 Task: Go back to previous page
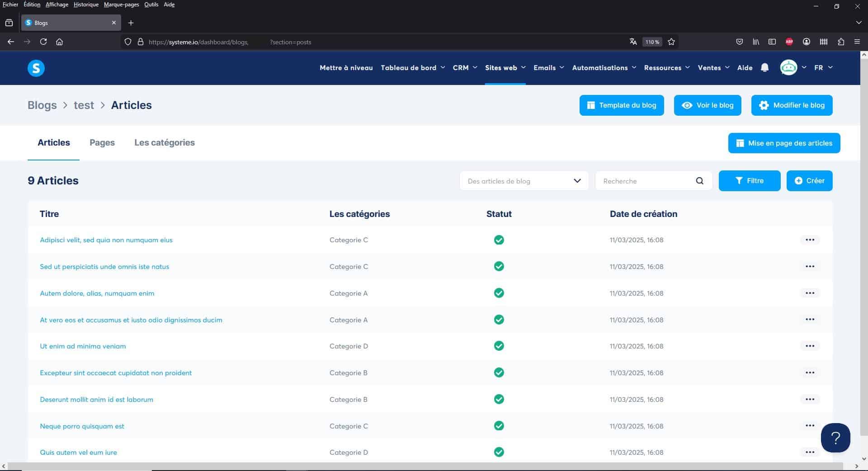[11, 42]
